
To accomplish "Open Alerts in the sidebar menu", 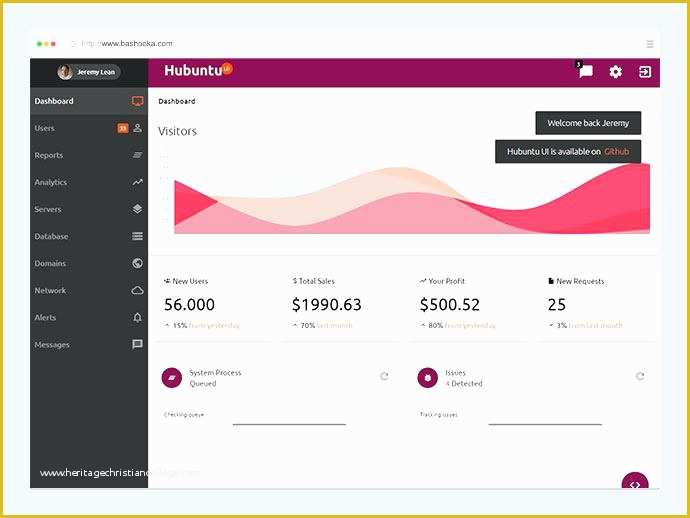I will (x=89, y=317).
